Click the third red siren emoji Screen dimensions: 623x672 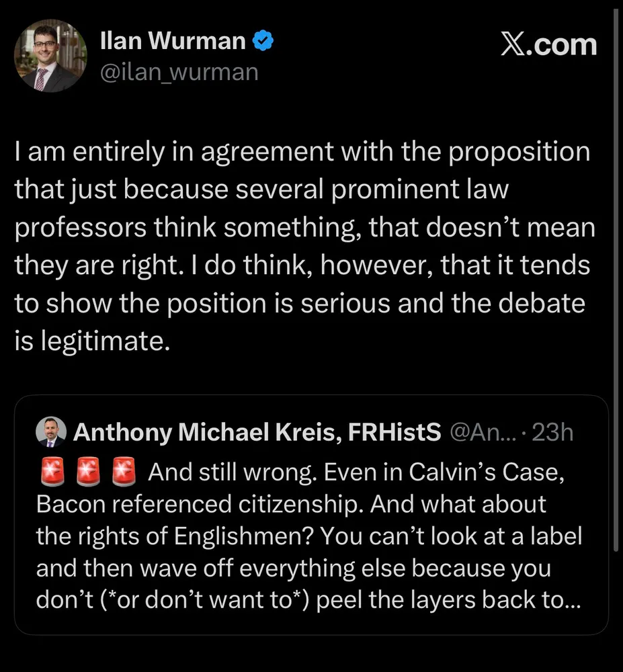click(126, 472)
